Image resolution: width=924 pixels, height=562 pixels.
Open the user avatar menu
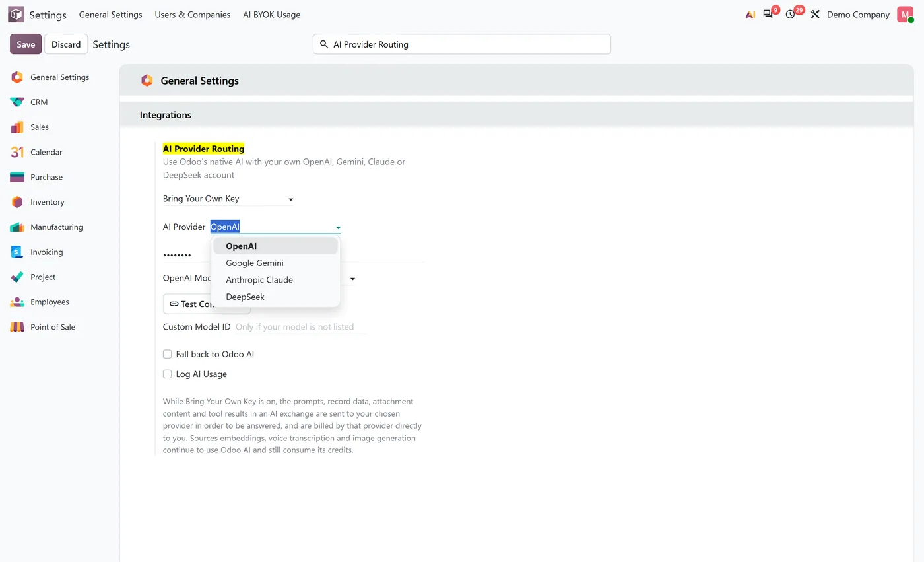pyautogui.click(x=905, y=15)
